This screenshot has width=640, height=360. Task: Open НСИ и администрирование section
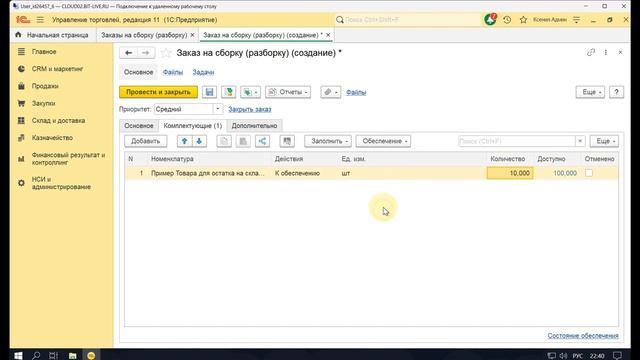click(x=61, y=183)
